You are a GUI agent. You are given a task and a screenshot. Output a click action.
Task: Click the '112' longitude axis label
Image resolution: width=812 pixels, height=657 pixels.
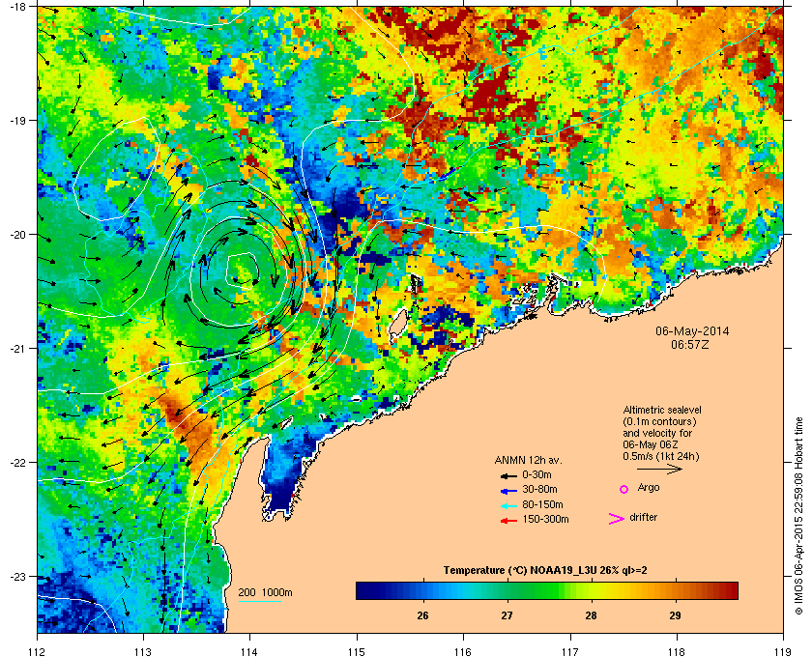tap(38, 651)
